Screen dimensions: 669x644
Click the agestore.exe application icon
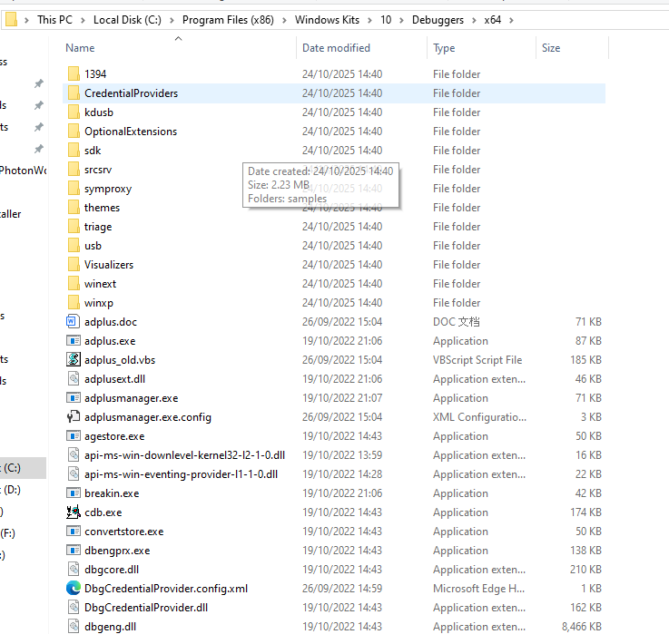click(73, 435)
